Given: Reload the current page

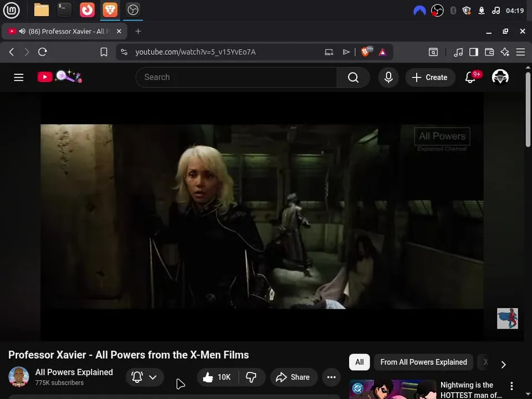Looking at the screenshot, I should (x=43, y=52).
